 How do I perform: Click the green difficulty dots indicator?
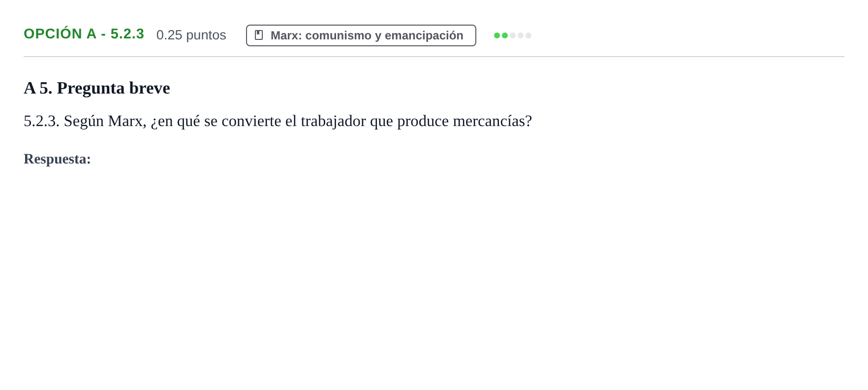[513, 35]
